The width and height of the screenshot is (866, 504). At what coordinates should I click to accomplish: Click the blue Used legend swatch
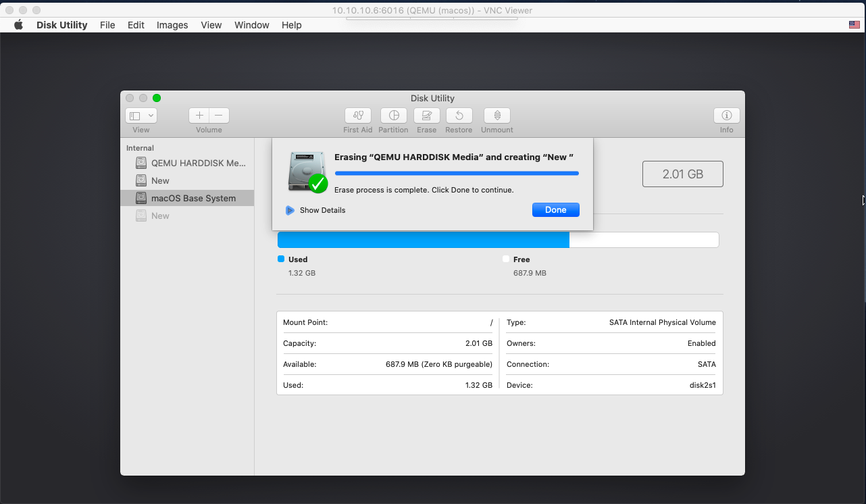281,259
